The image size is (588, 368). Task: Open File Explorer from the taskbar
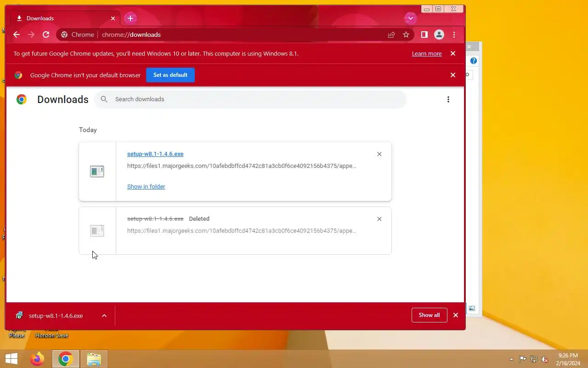pos(94,359)
